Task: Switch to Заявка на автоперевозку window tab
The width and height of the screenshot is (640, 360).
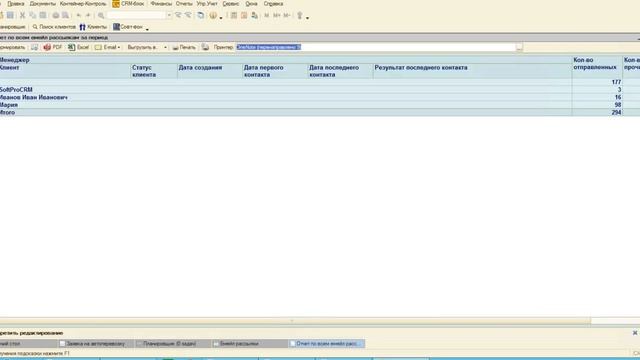Action: (96, 344)
